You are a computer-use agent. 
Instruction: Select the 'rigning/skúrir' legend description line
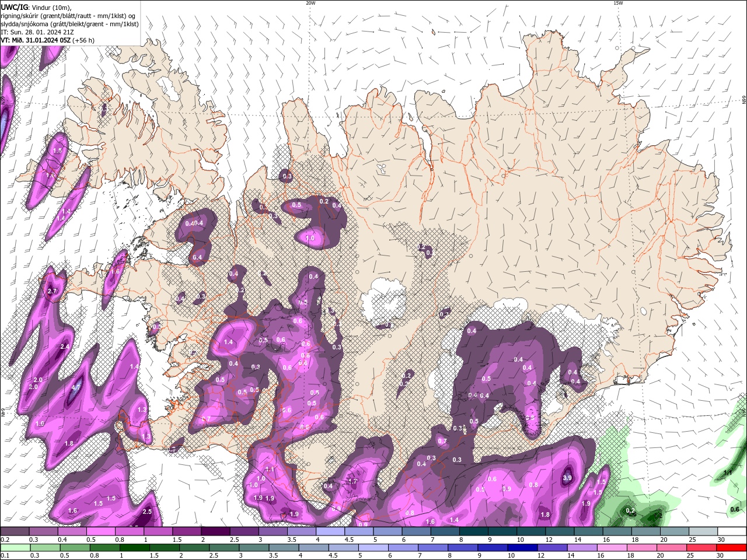68,16
